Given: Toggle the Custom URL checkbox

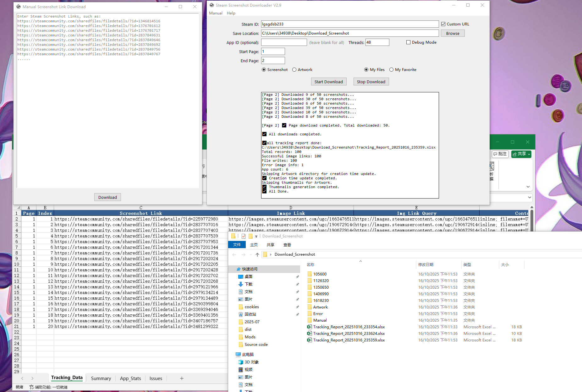Looking at the screenshot, I should [x=443, y=24].
